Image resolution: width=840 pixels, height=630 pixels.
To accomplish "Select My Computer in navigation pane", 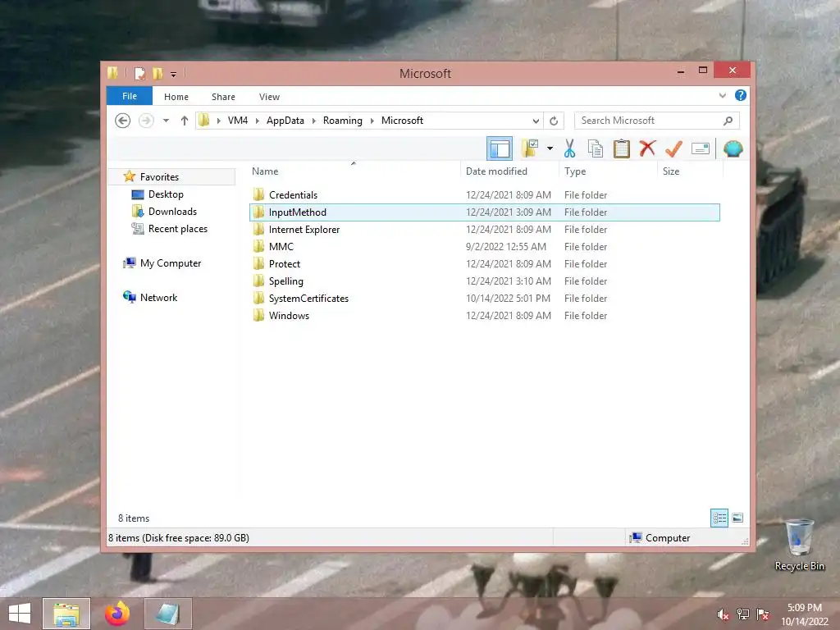I will coord(171,263).
